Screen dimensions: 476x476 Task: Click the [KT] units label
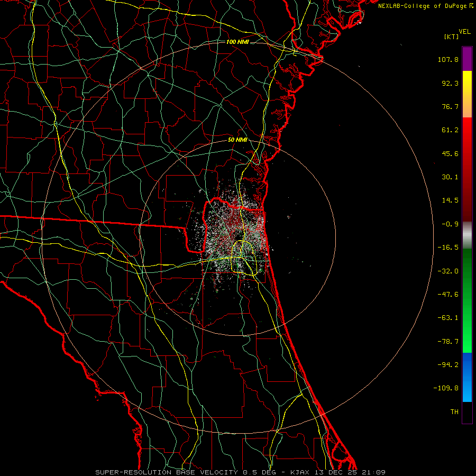(x=452, y=36)
